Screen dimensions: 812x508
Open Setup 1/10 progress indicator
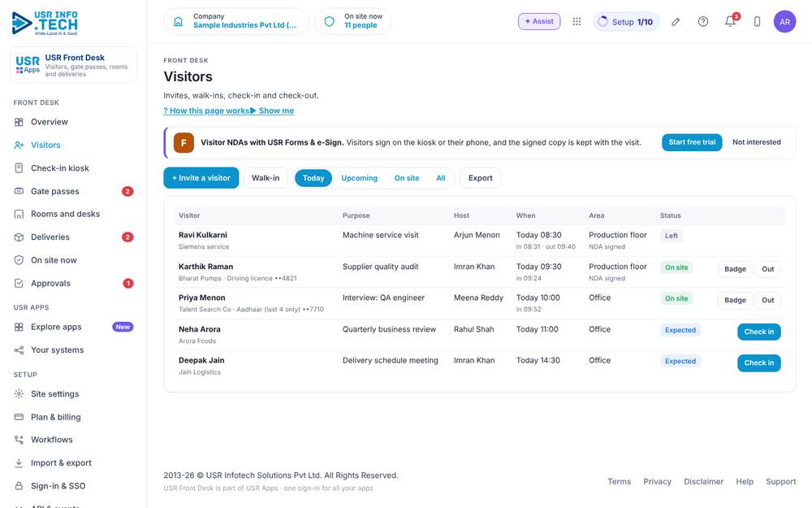point(626,22)
